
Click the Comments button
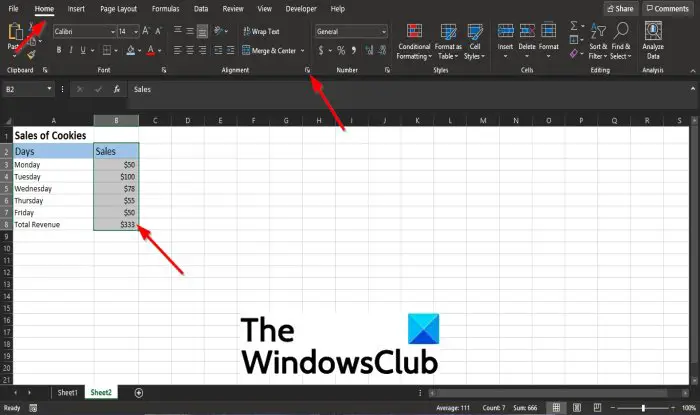click(668, 8)
